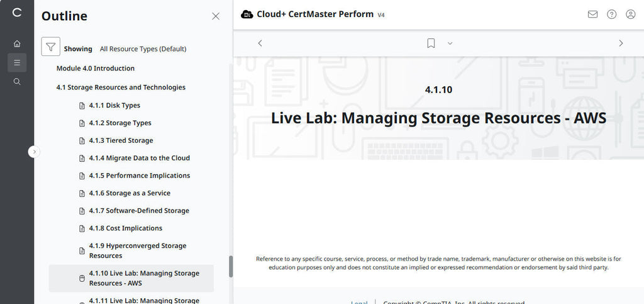The width and height of the screenshot is (644, 304).
Task: Click the 4.1.5 Performance Implications document icon
Action: 81,176
